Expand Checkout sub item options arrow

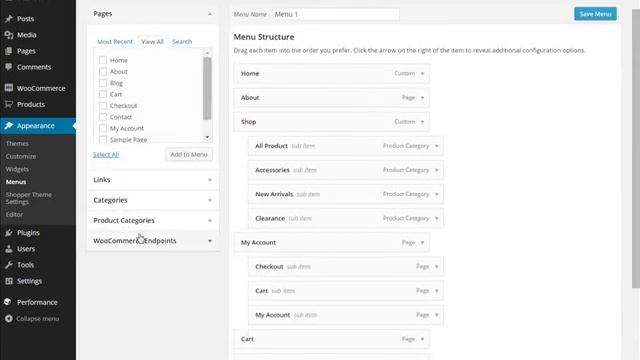[x=437, y=267]
